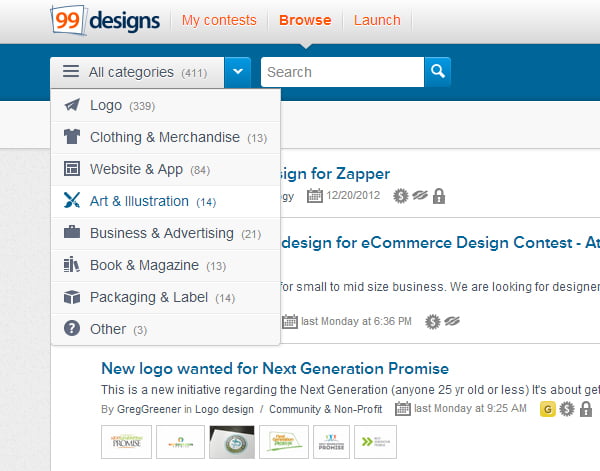Click the t-shirt Clothing icon
600x471 pixels.
tap(72, 137)
